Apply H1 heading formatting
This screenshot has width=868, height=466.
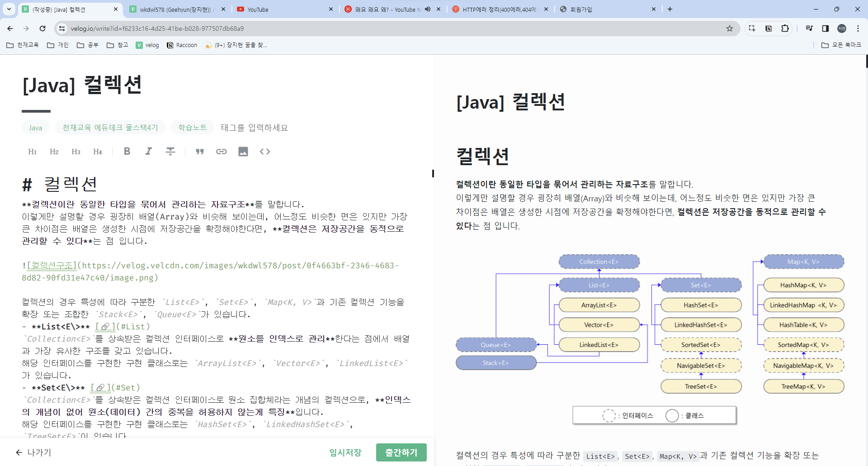32,152
